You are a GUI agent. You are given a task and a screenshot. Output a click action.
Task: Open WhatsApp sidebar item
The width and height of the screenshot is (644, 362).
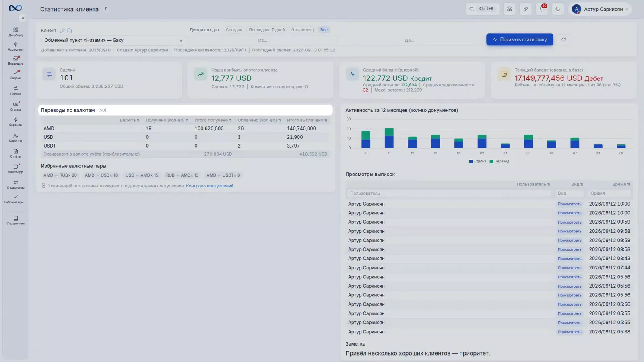[x=15, y=169]
